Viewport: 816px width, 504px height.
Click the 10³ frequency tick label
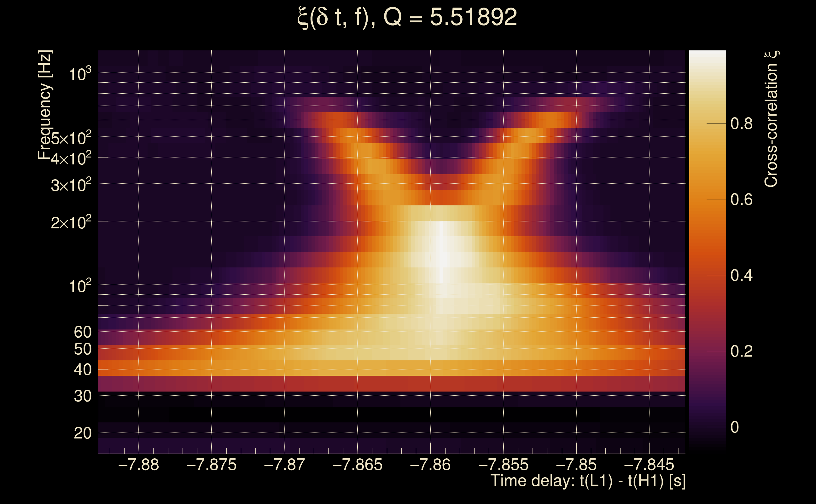pyautogui.click(x=80, y=74)
